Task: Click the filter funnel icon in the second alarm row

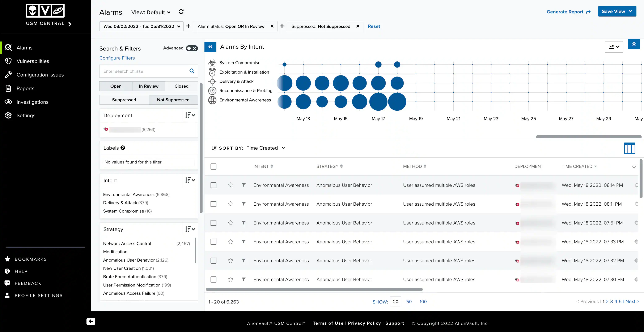Action: pyautogui.click(x=243, y=204)
